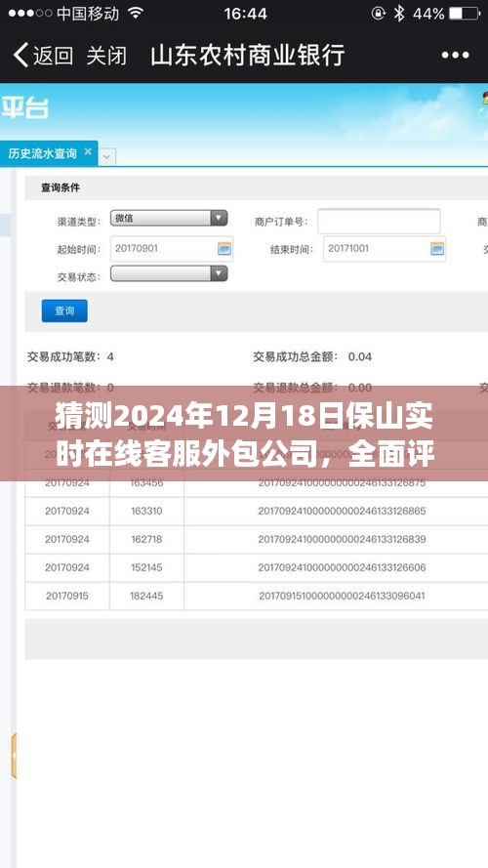Click the 起始时间 field 20170901
The height and width of the screenshot is (868, 488).
coord(172,249)
